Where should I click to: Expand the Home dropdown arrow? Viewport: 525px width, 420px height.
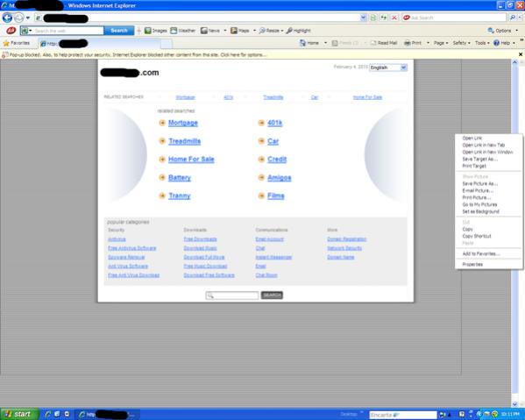(325, 43)
